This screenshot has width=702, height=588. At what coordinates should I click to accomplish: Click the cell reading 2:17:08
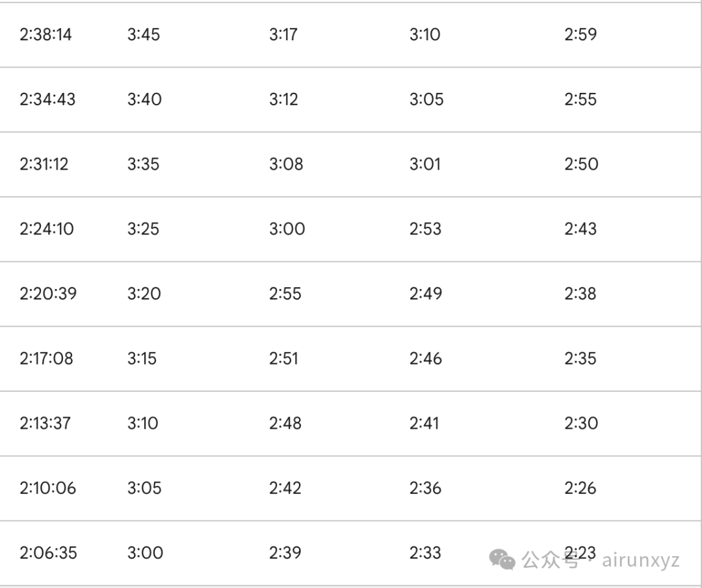(x=46, y=359)
